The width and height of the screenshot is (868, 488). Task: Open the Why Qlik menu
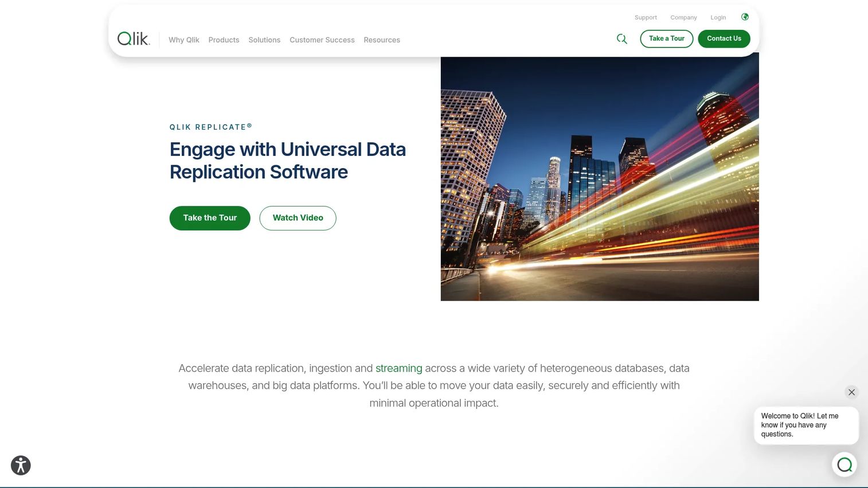[184, 40]
